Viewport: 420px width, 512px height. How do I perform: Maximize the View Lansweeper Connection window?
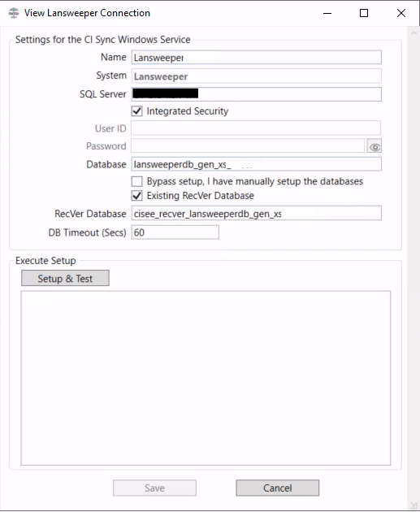click(364, 13)
